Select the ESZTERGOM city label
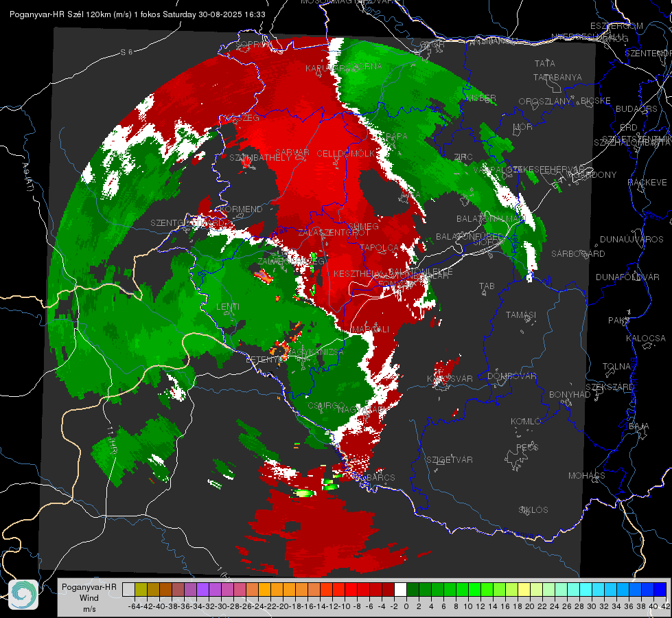 tap(616, 26)
